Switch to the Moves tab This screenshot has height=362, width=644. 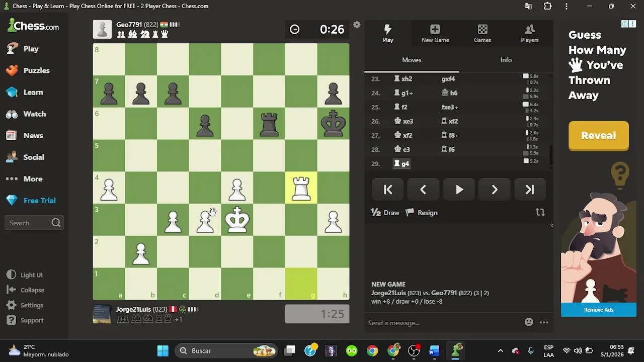coord(412,60)
